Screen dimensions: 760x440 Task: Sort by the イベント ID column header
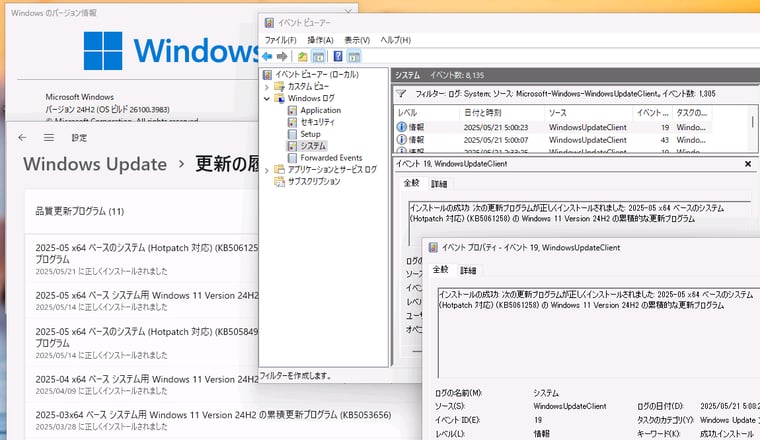652,112
